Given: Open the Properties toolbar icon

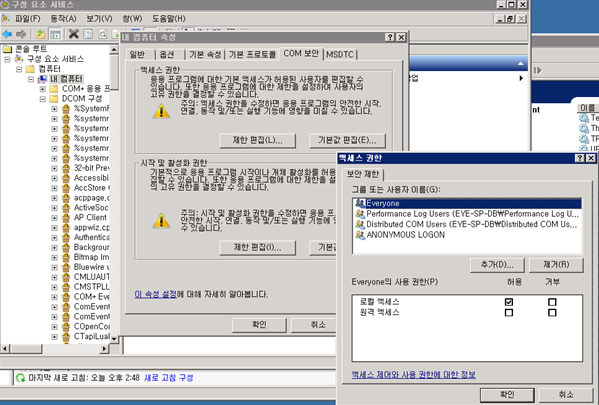Looking at the screenshot, I should tap(88, 34).
